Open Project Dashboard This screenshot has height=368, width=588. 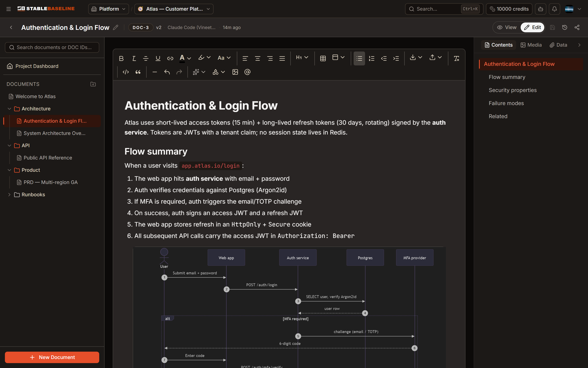(52, 66)
